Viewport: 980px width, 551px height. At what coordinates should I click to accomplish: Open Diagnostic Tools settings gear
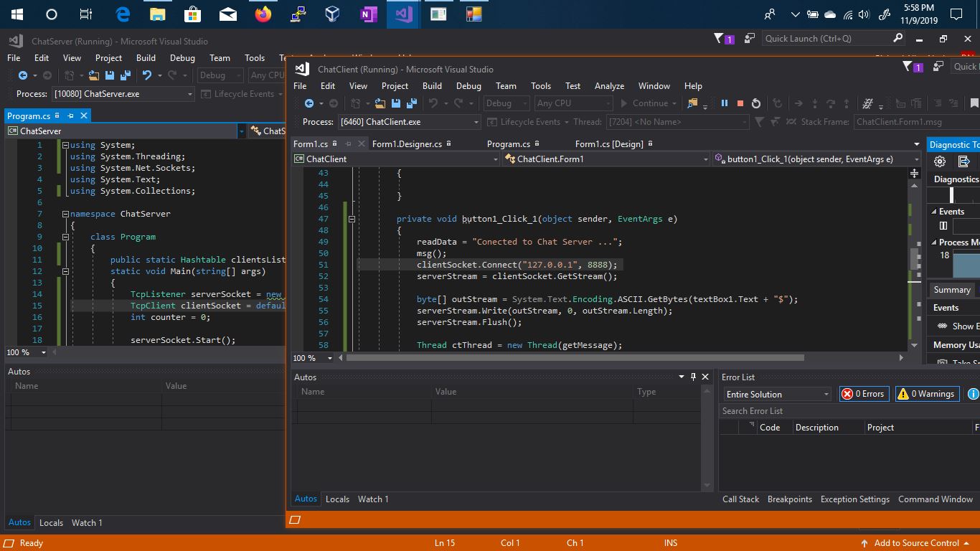pyautogui.click(x=940, y=161)
